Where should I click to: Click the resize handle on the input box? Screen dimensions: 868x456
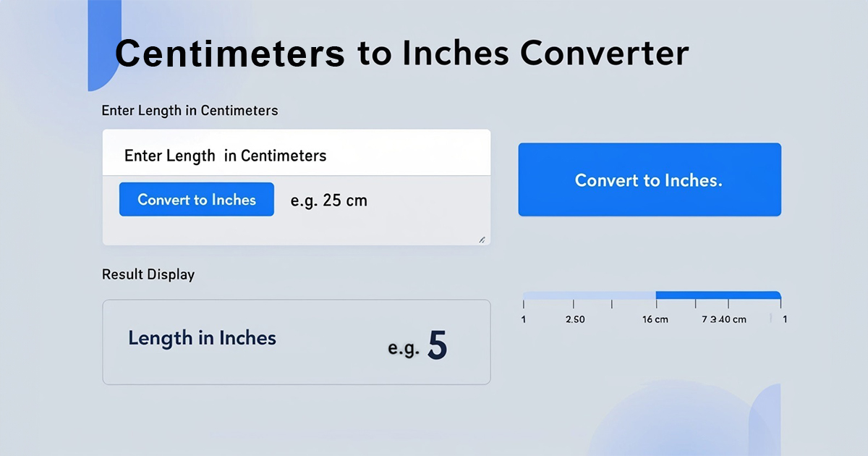[482, 239]
